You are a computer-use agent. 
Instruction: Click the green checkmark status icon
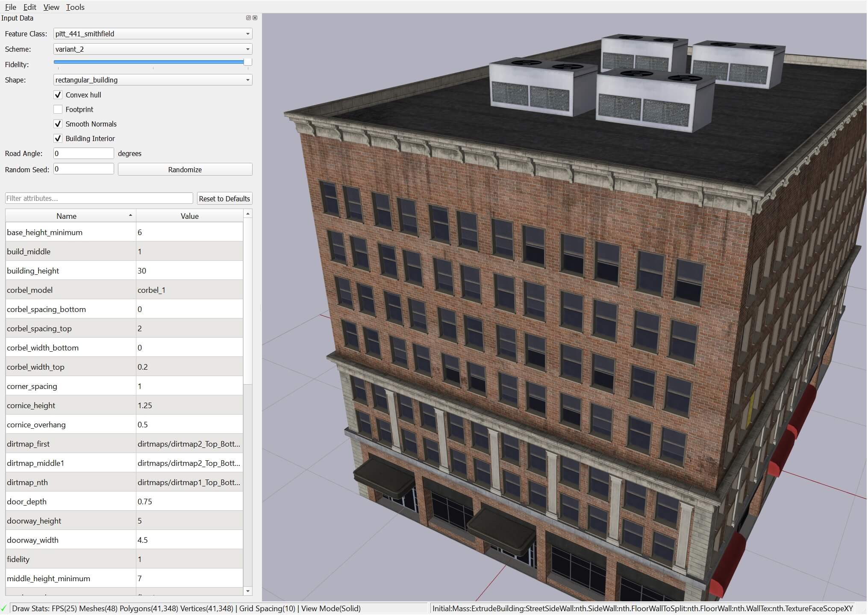tap(4, 608)
